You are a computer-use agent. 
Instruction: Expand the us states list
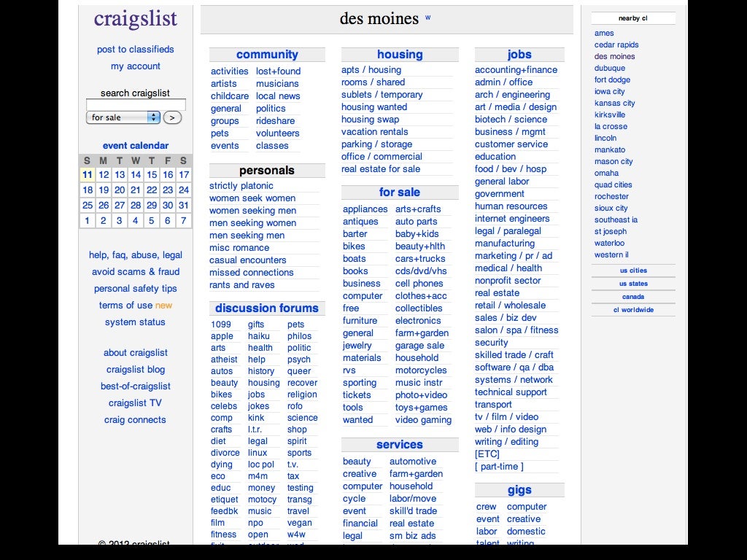633,284
